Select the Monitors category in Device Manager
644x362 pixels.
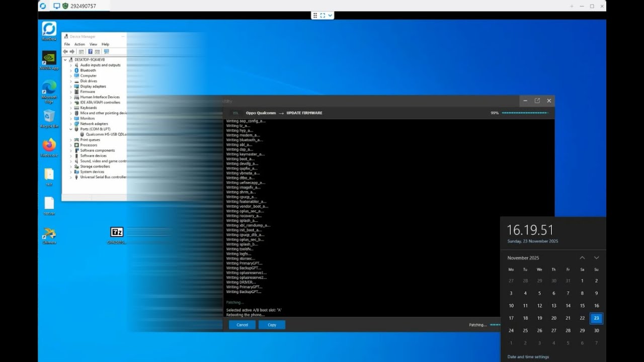pos(88,118)
